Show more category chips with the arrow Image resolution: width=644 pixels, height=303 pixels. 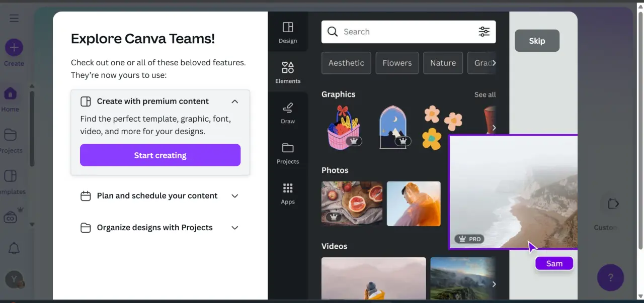494,63
